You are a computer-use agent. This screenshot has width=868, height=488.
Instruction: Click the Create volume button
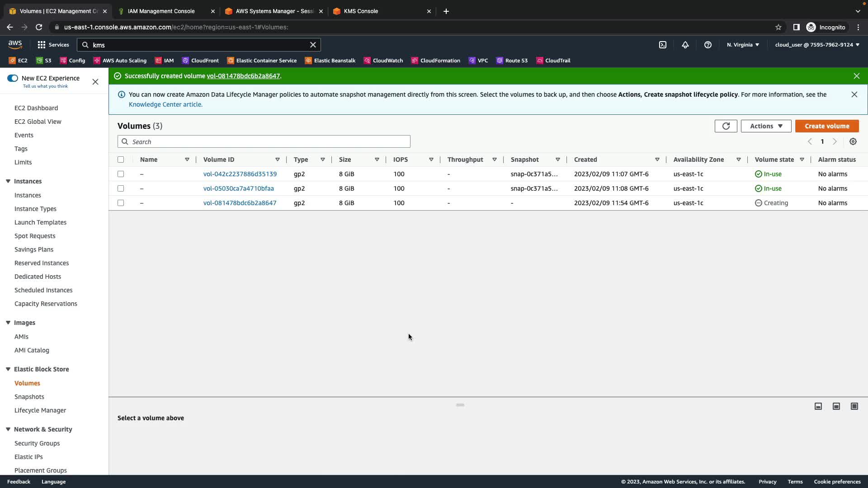826,126
